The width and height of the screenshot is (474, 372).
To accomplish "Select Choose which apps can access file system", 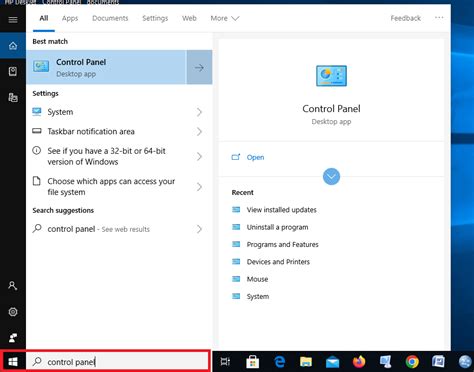I will [x=119, y=187].
